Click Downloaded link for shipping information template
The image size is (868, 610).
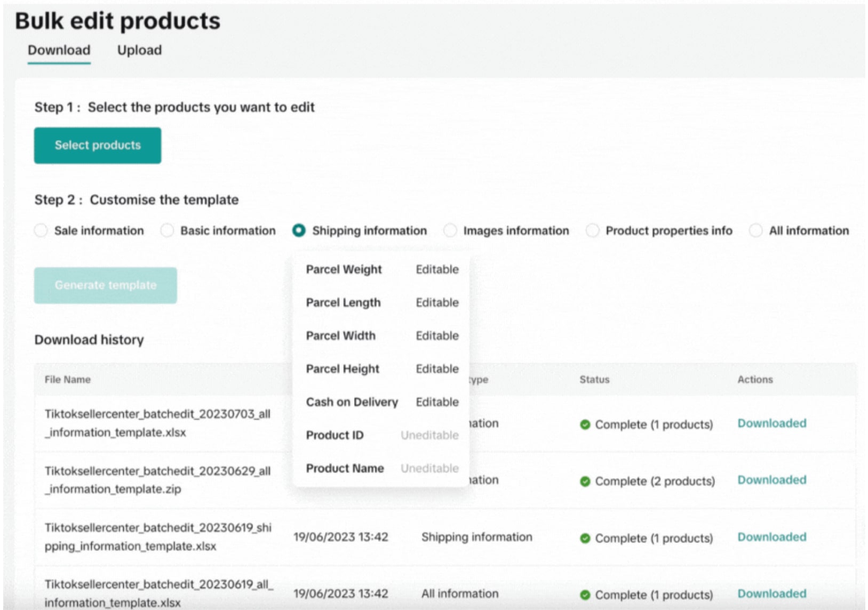click(x=771, y=537)
